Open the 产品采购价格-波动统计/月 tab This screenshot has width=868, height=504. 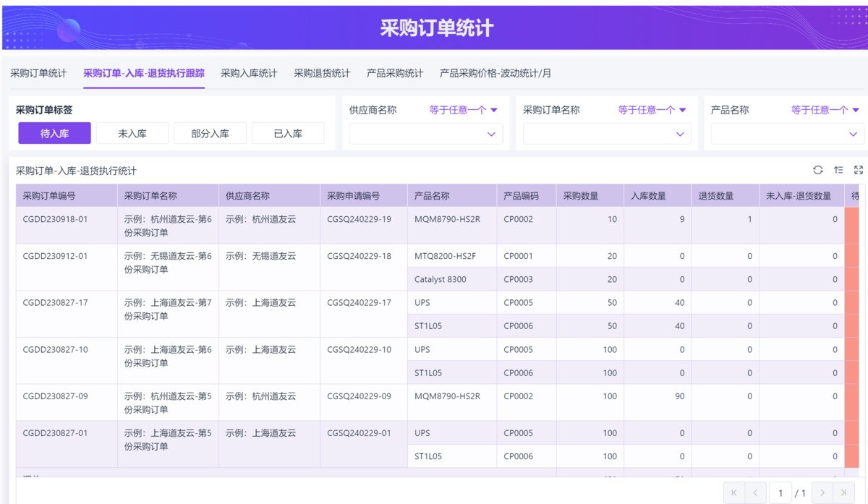pos(495,73)
